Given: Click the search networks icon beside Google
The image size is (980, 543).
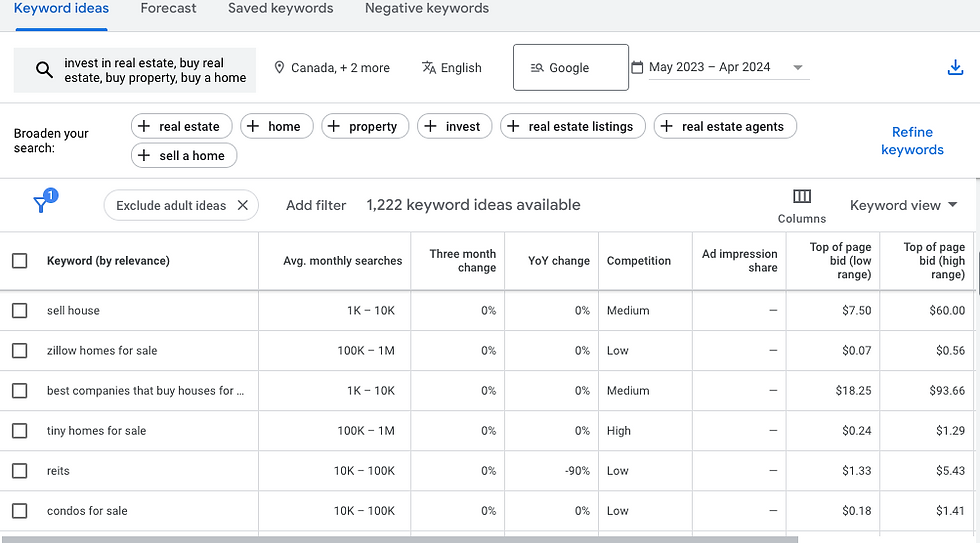Looking at the screenshot, I should tap(537, 67).
